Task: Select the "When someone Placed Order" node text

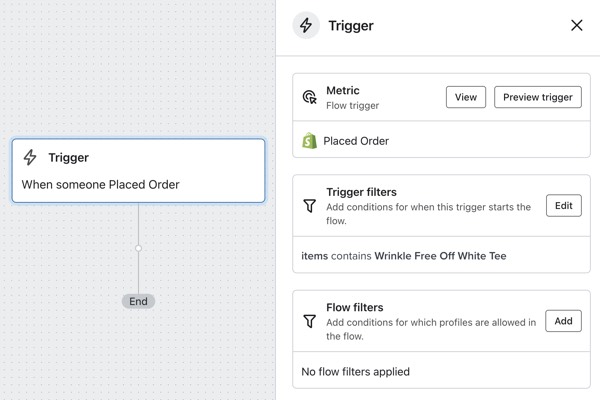Action: point(100,185)
